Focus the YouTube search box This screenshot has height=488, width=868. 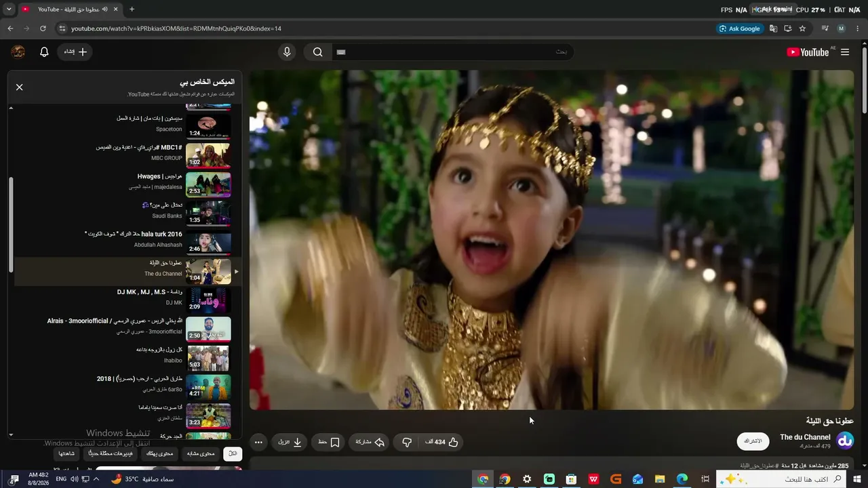click(452, 52)
